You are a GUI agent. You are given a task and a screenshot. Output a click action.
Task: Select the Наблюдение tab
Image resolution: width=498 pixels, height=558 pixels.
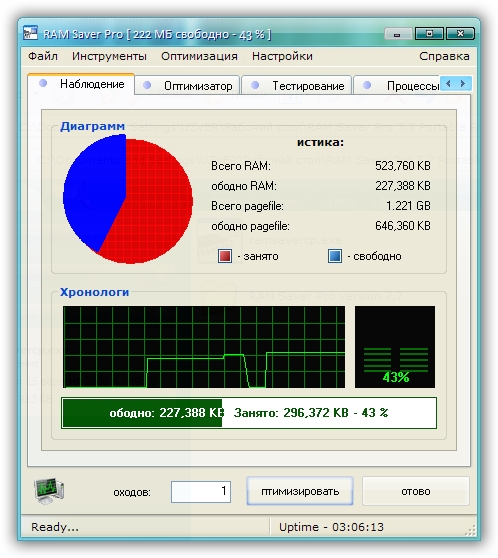[x=81, y=84]
